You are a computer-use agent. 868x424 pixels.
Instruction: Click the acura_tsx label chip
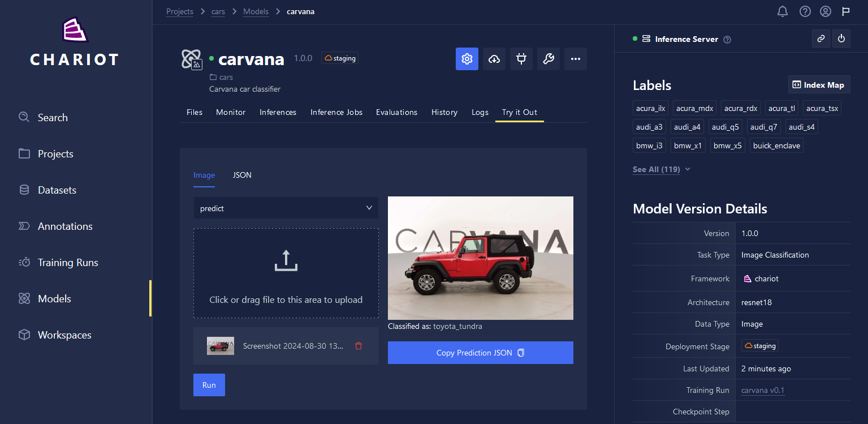[822, 108]
